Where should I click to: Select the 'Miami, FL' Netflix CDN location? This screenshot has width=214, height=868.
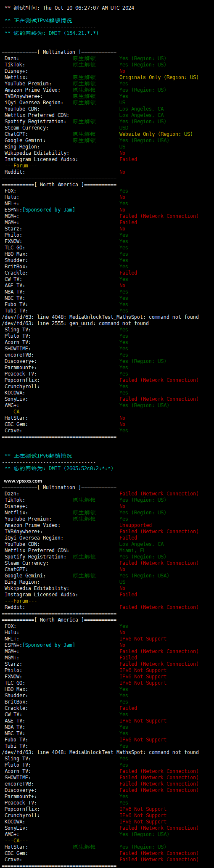(x=132, y=550)
